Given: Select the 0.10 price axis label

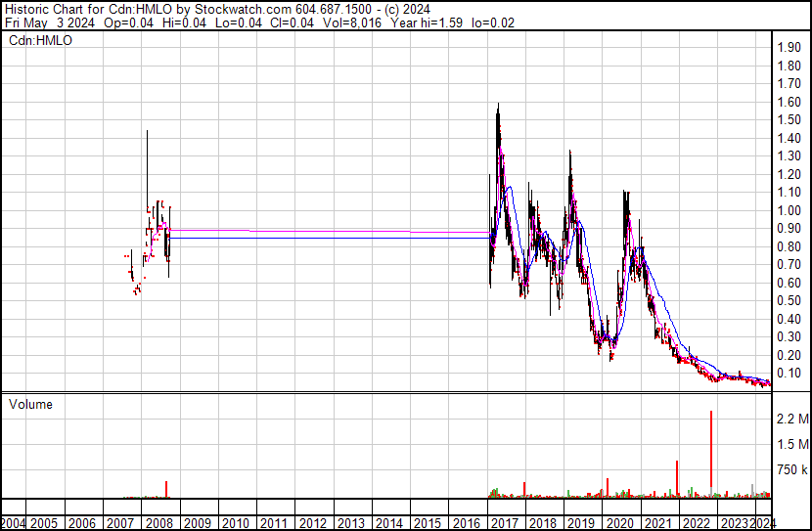Looking at the screenshot, I should click(789, 374).
